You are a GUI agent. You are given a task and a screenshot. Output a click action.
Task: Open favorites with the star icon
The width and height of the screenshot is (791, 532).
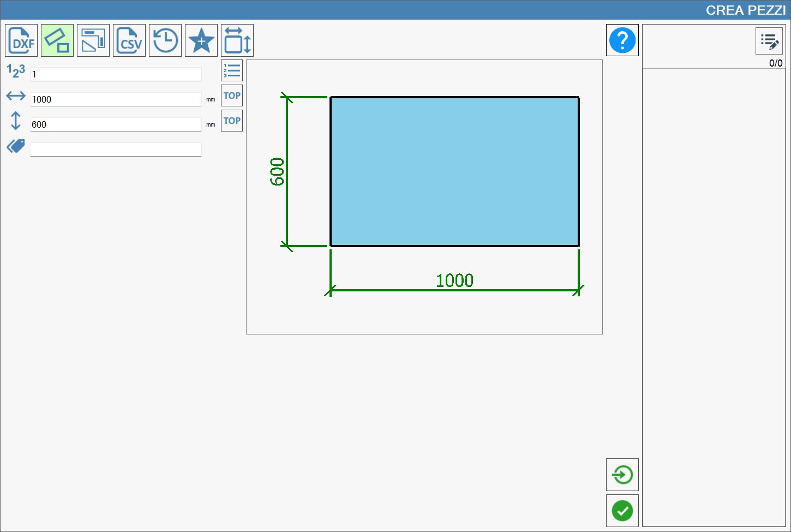click(x=201, y=40)
